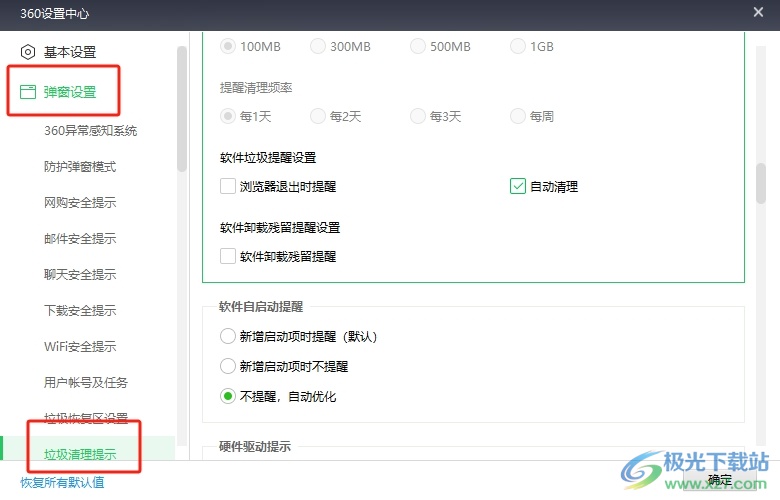Select the 1GB radio option
The width and height of the screenshot is (780, 500).
tap(518, 46)
